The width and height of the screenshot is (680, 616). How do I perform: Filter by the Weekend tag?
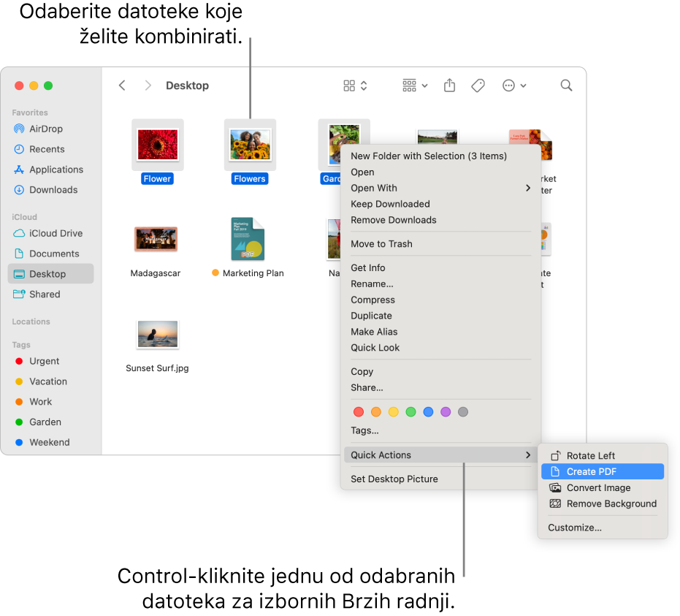tap(50, 443)
